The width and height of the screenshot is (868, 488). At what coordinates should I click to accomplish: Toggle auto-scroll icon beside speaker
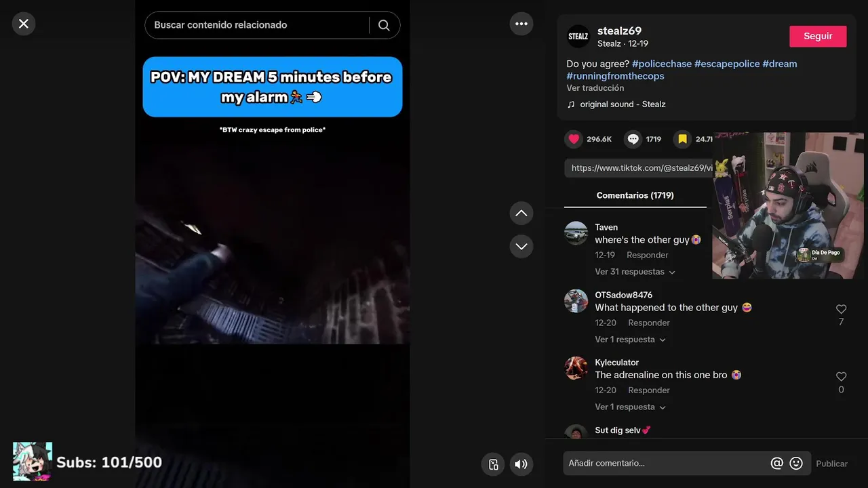[494, 464]
